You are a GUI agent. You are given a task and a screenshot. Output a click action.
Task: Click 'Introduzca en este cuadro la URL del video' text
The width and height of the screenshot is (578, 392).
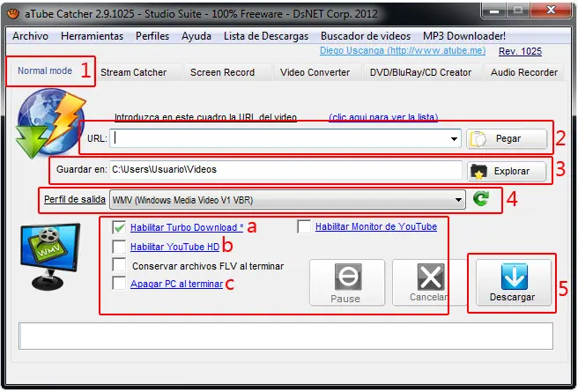point(205,117)
